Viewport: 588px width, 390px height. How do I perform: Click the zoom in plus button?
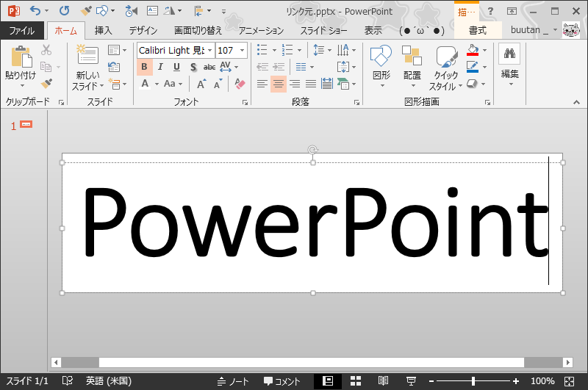coord(516,381)
